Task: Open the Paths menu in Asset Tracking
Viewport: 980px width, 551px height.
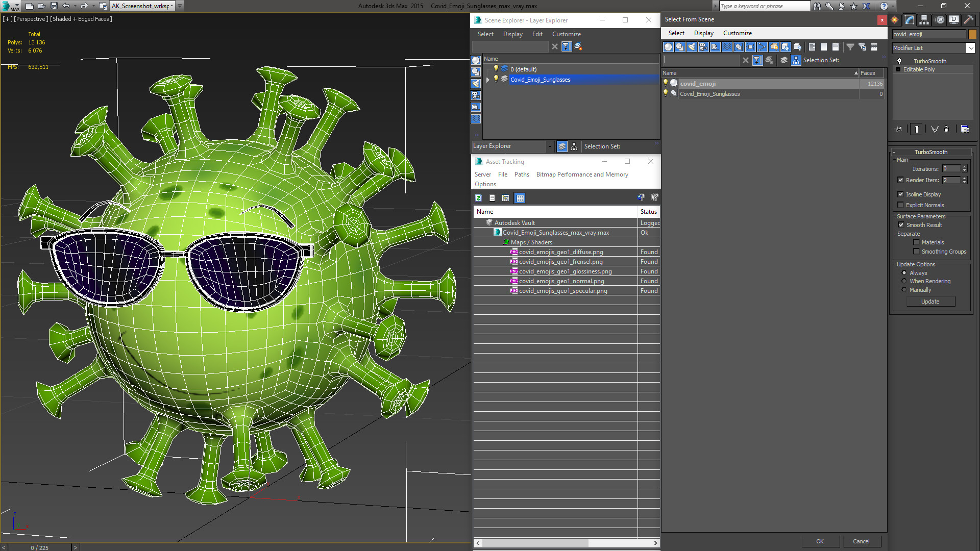Action: pyautogui.click(x=521, y=174)
